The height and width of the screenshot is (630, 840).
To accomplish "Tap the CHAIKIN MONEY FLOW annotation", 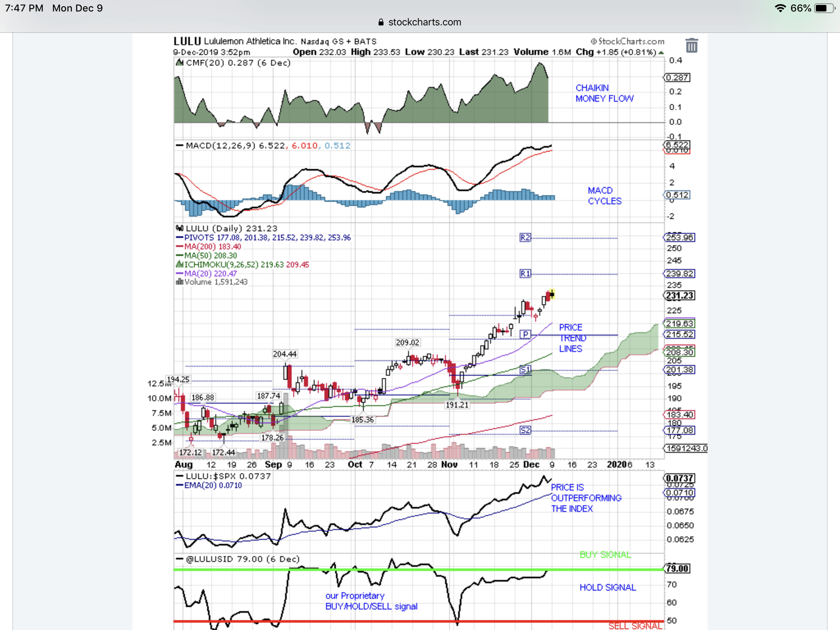I will tap(605, 93).
